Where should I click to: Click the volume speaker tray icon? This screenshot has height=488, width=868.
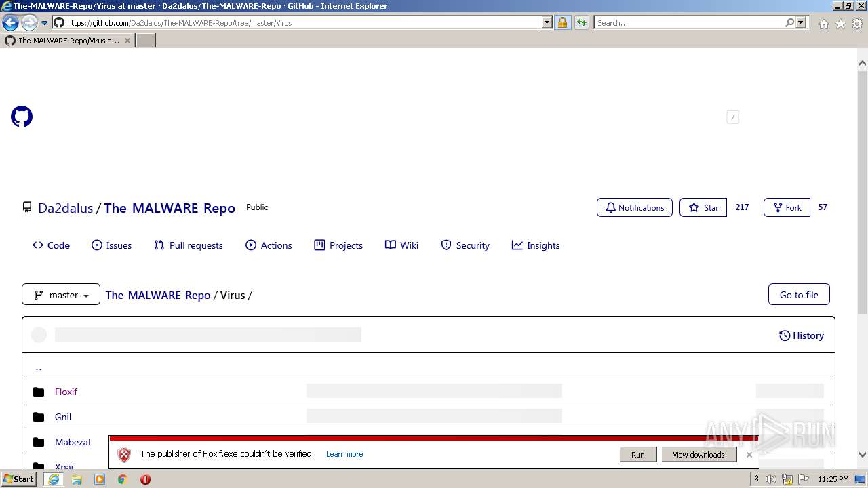771,479
